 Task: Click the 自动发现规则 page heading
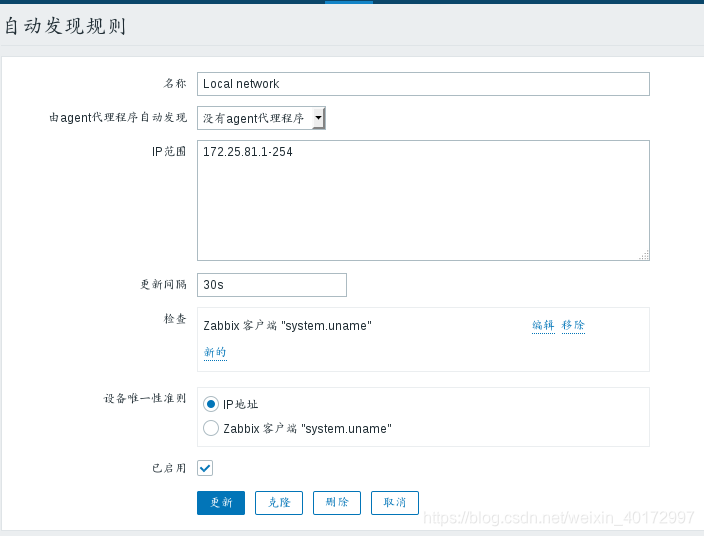click(x=65, y=26)
